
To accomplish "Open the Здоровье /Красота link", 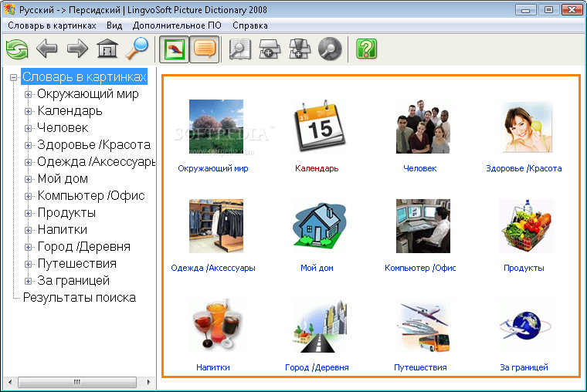I will 524,168.
